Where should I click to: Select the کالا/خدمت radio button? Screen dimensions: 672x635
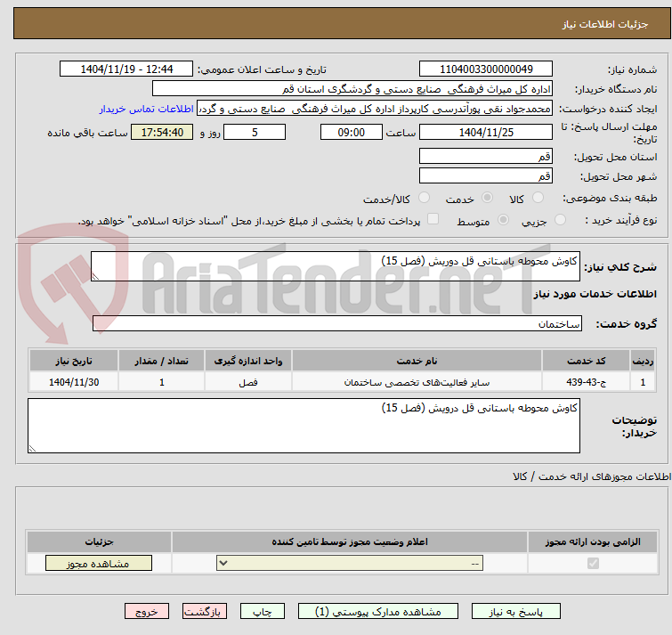[x=424, y=198]
